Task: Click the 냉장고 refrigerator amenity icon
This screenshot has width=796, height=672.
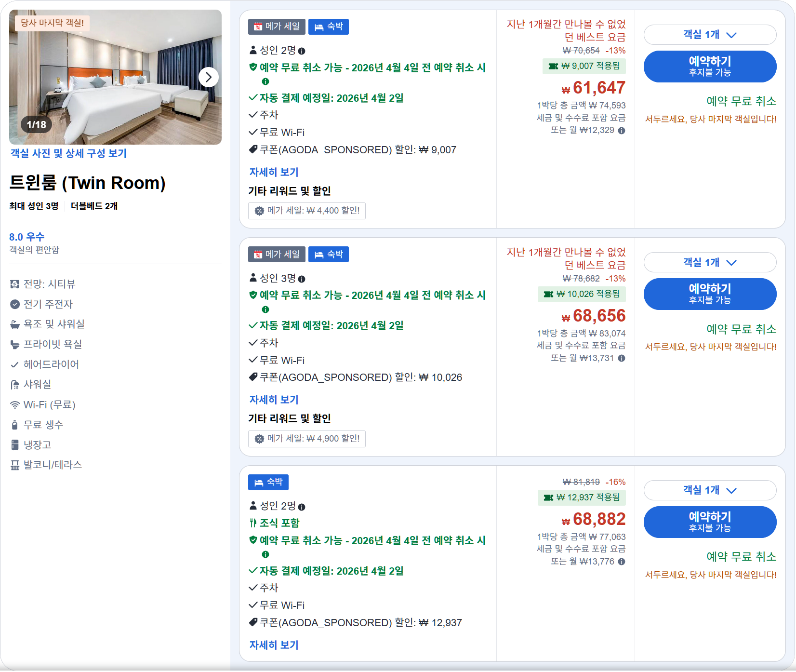Action: pyautogui.click(x=15, y=444)
